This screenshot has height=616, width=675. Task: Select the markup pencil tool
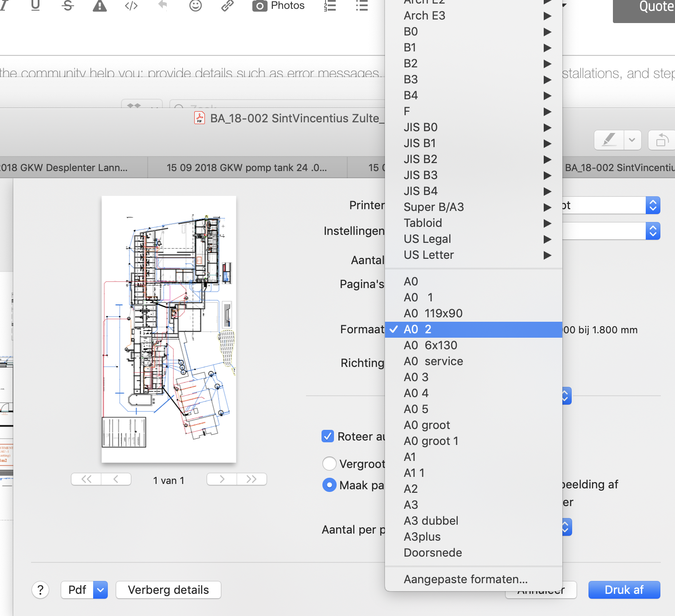pos(608,140)
